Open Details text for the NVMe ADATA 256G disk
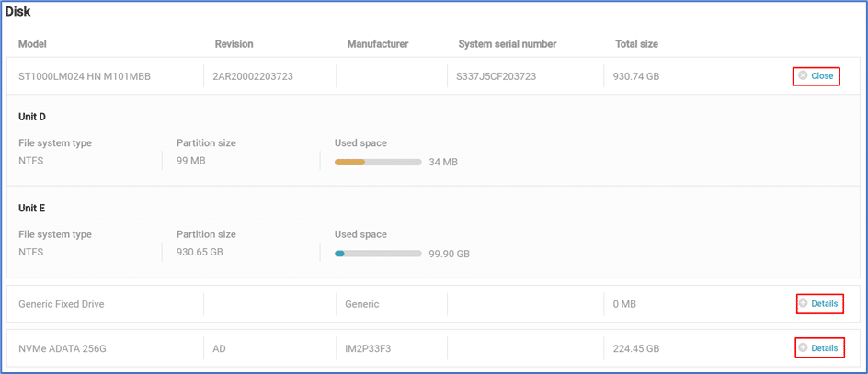The image size is (868, 374). pos(824,348)
